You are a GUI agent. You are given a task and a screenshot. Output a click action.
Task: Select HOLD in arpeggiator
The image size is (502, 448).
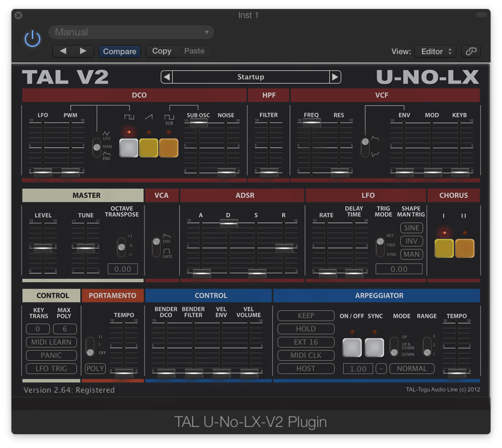[x=306, y=329]
